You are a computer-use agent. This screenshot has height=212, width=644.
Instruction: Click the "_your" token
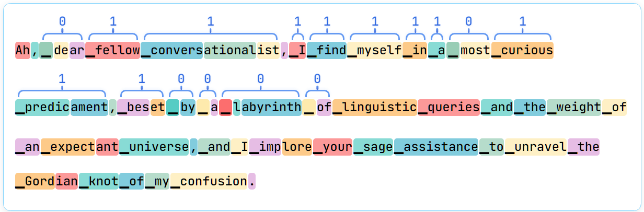point(333,147)
